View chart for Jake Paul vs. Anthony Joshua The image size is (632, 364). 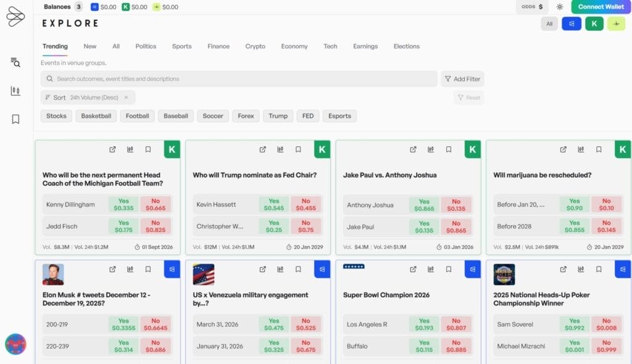(431, 149)
